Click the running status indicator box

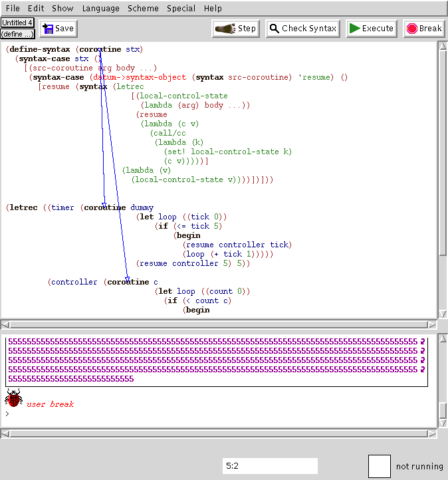pyautogui.click(x=379, y=466)
